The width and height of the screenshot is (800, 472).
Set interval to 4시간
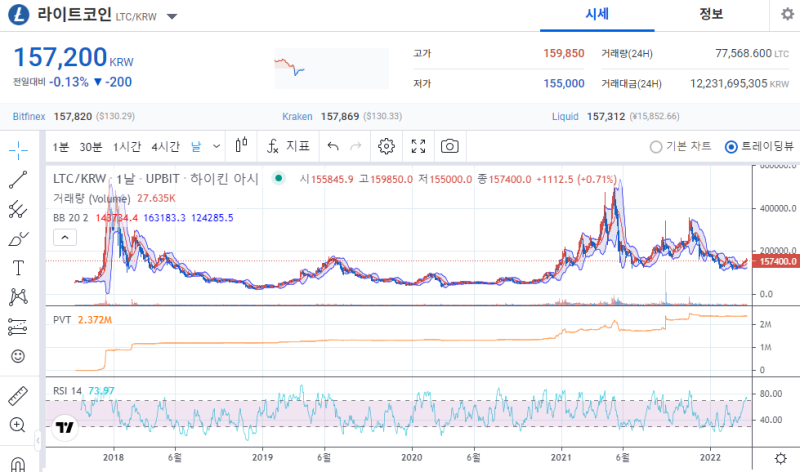pyautogui.click(x=165, y=147)
